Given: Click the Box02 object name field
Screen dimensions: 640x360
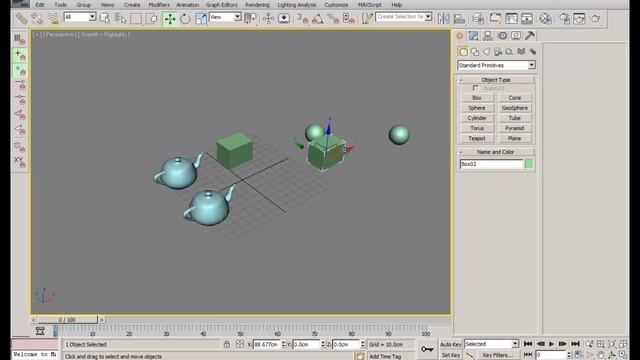Looking at the screenshot, I should [491, 164].
